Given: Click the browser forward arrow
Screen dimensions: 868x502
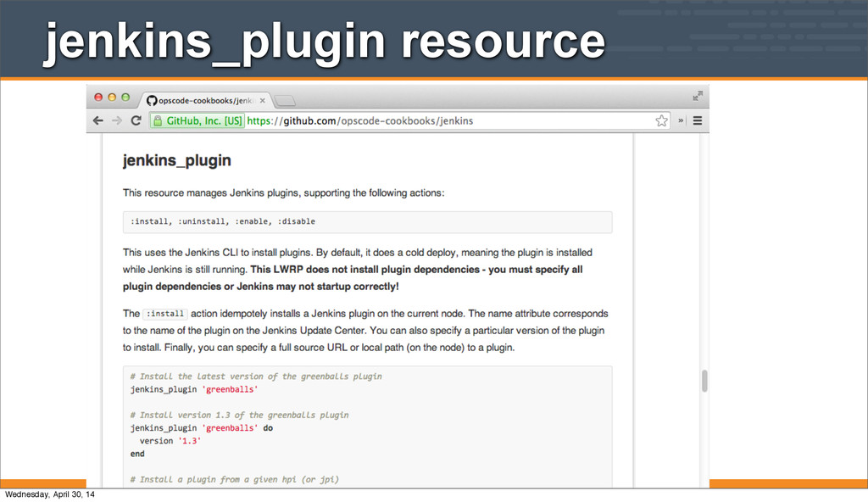Looking at the screenshot, I should click(x=117, y=120).
